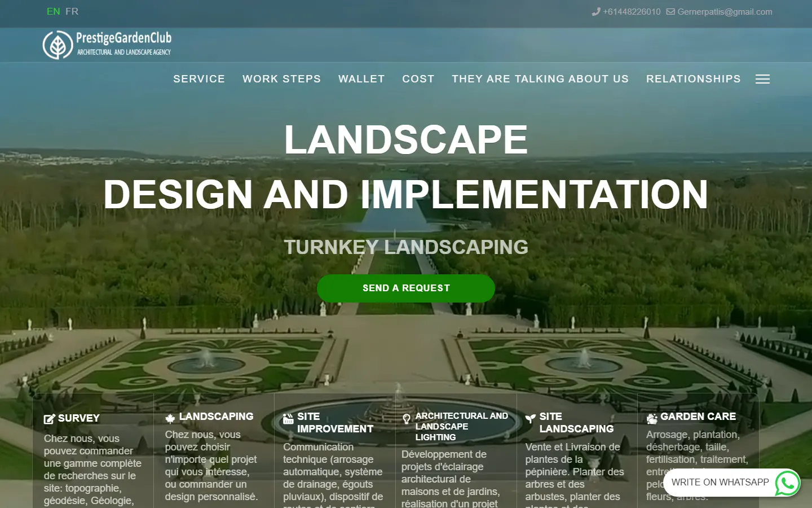
Task: Open the SERVICE menu item
Action: pos(199,79)
